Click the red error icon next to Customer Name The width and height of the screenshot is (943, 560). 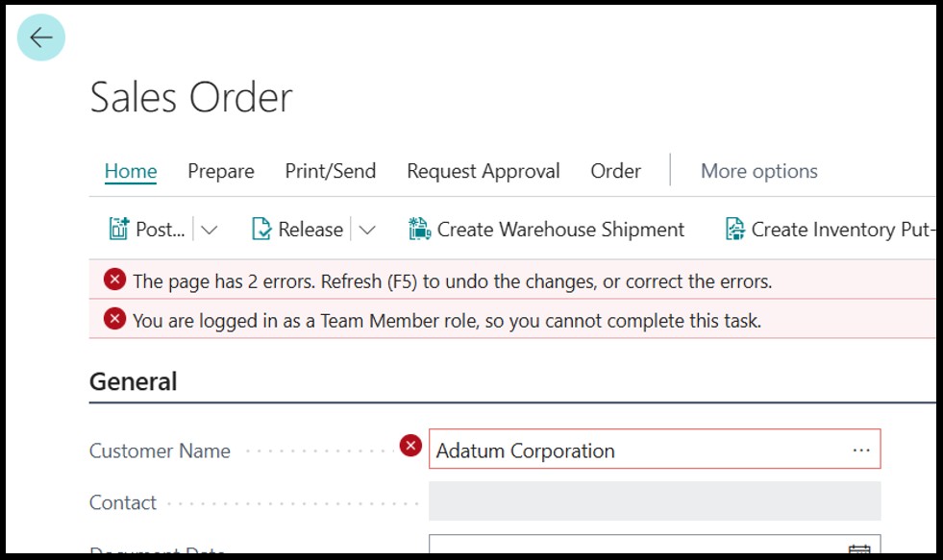(x=410, y=446)
